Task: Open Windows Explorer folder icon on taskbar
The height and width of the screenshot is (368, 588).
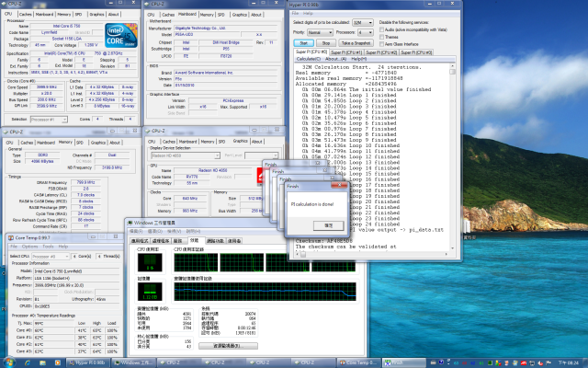Action: click(42, 362)
